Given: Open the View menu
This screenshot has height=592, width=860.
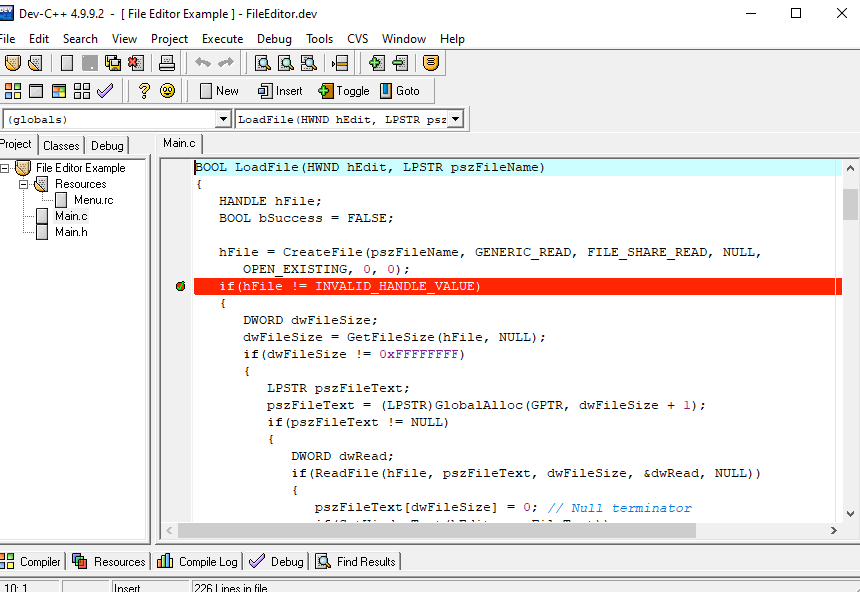Looking at the screenshot, I should click(x=125, y=39).
